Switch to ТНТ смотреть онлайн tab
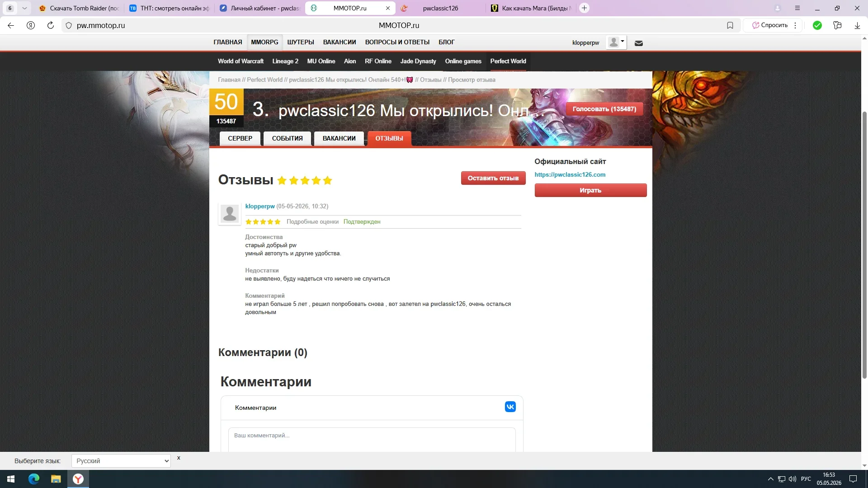The image size is (868, 488). point(170,8)
